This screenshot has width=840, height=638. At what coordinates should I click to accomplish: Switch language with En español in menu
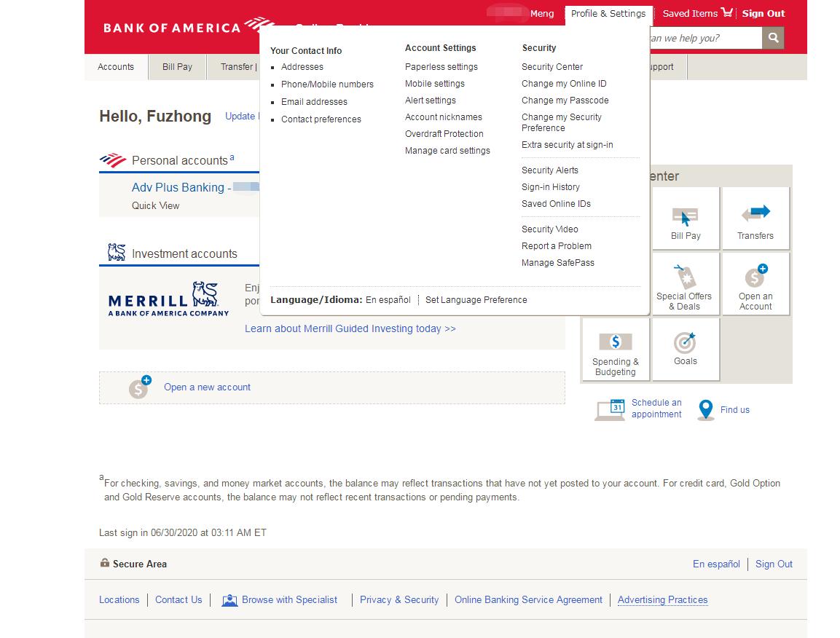[388, 300]
